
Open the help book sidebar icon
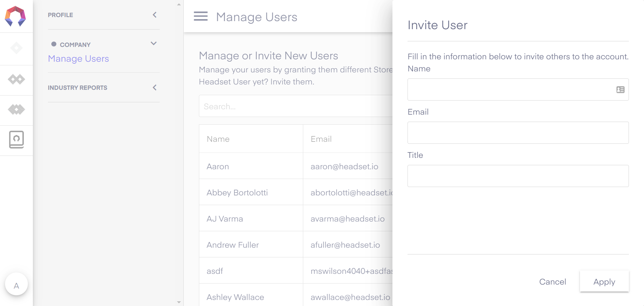16,139
